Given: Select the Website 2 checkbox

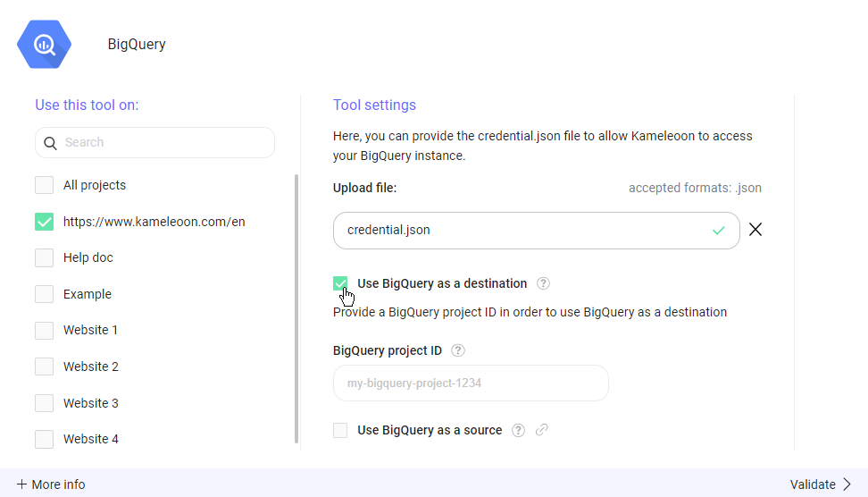Looking at the screenshot, I should pos(44,366).
